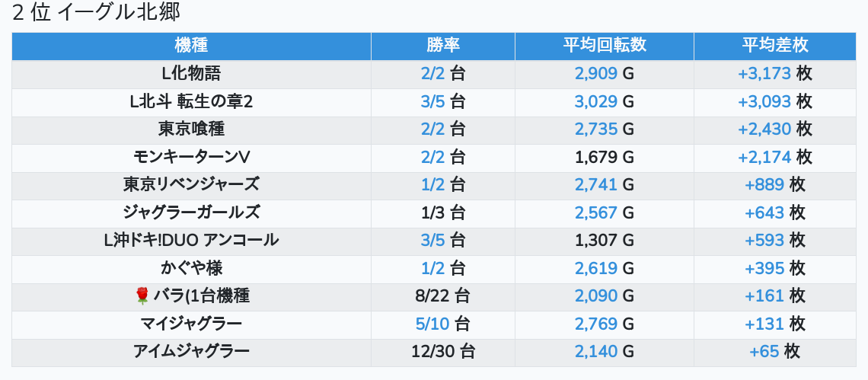
Task: Click L北斗 転生の章2 win rate 3/5
Action: point(432,102)
